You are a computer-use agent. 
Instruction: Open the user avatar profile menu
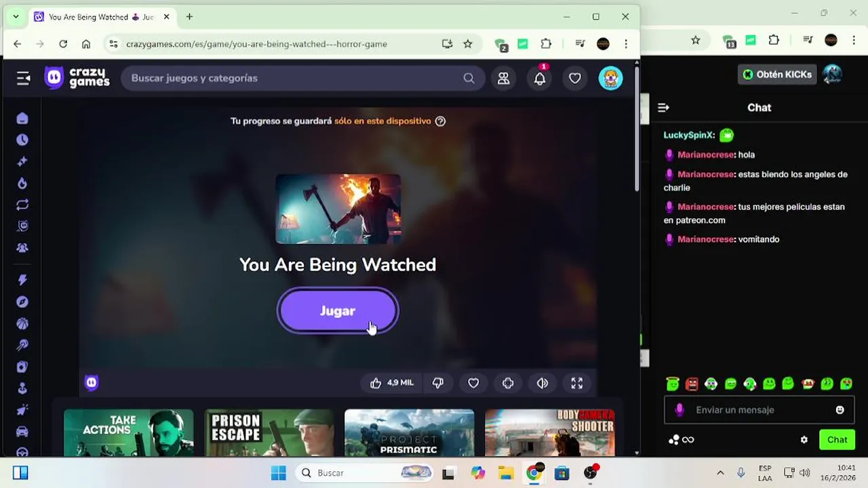tap(610, 78)
